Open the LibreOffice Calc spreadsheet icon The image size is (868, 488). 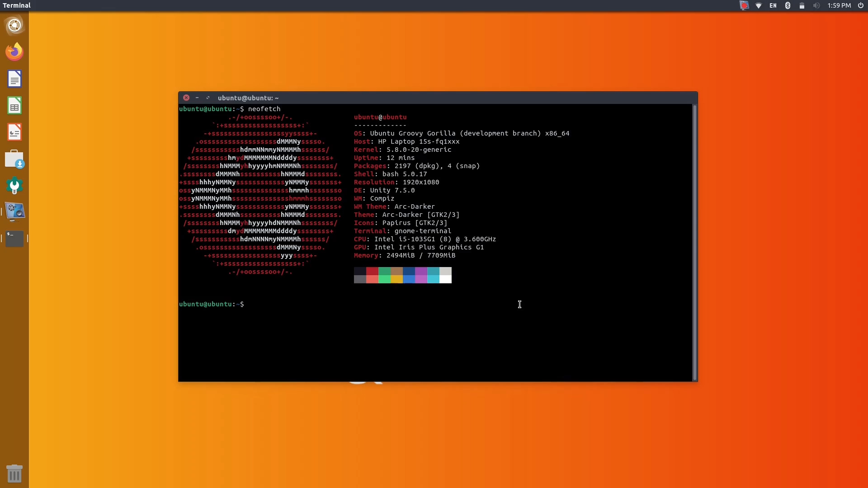point(14,105)
